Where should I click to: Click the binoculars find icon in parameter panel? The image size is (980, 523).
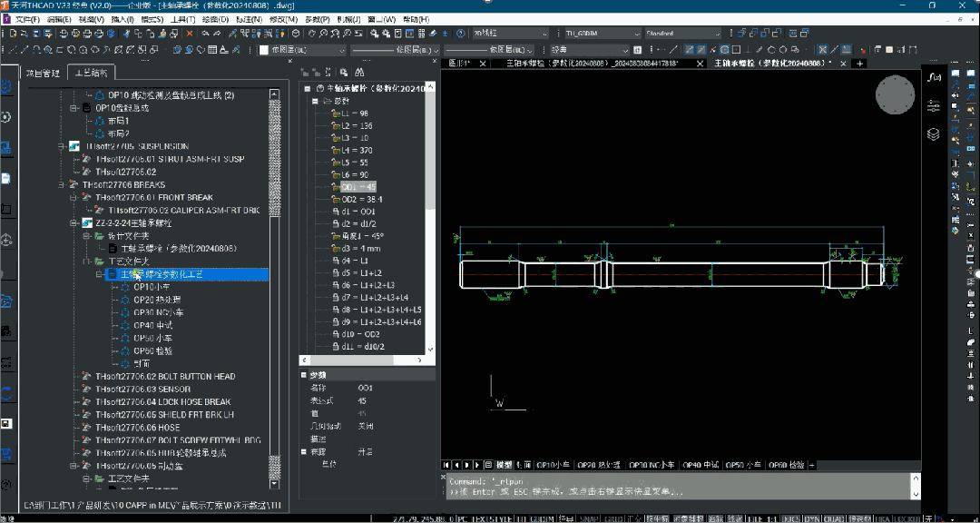click(360, 71)
